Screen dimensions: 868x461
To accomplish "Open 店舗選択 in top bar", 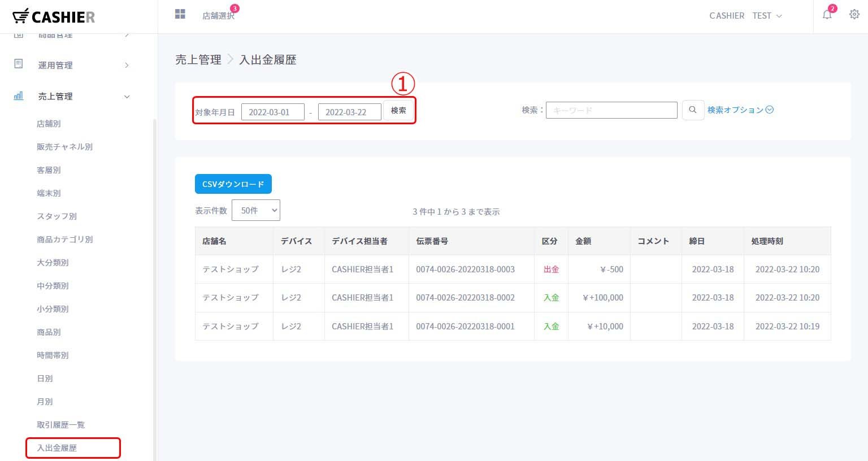I will point(218,16).
